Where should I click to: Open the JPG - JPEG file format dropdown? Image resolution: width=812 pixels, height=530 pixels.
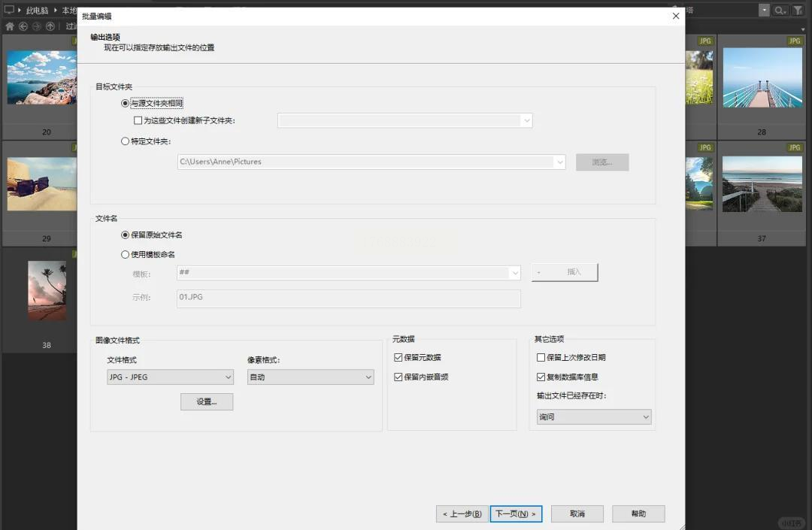click(171, 377)
